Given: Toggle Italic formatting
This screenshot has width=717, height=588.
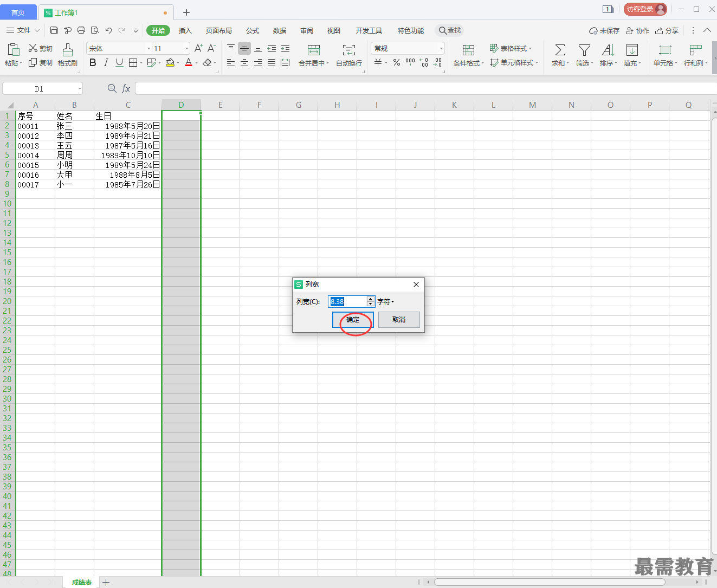Looking at the screenshot, I should [x=106, y=63].
